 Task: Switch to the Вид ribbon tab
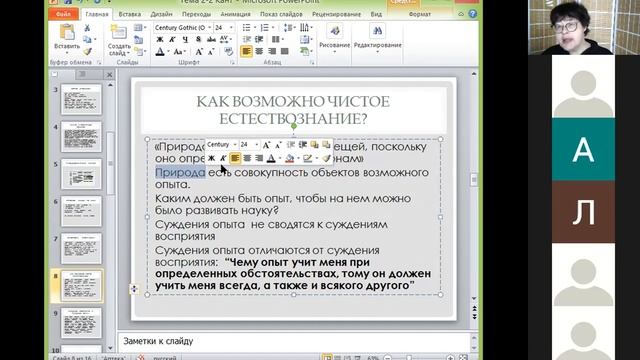376,14
